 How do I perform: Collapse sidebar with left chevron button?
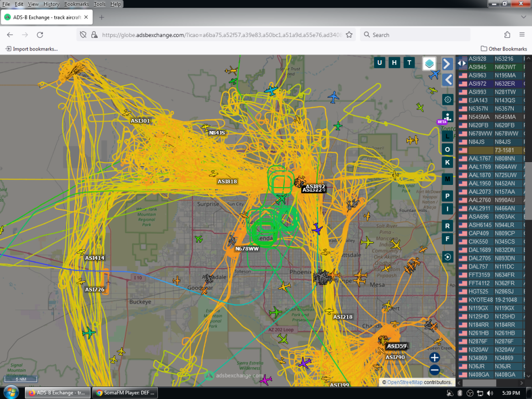click(447, 80)
